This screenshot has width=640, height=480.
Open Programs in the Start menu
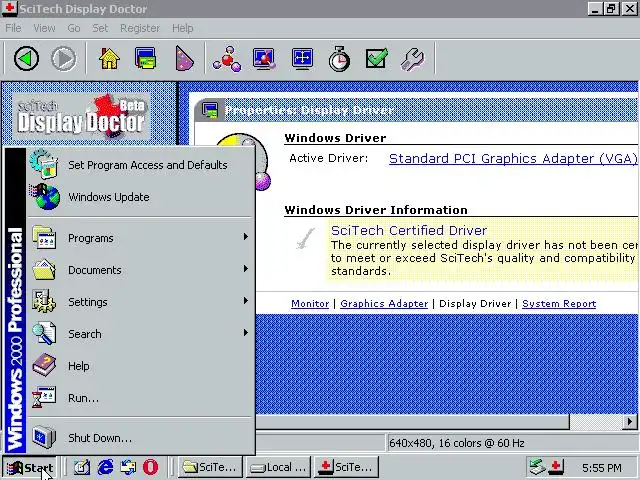click(x=140, y=238)
